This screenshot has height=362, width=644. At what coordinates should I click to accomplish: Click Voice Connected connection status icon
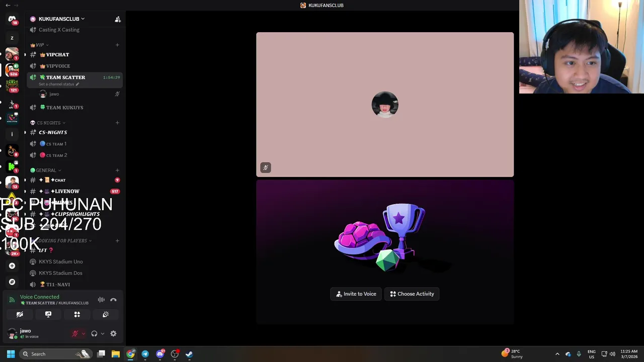[x=12, y=300]
